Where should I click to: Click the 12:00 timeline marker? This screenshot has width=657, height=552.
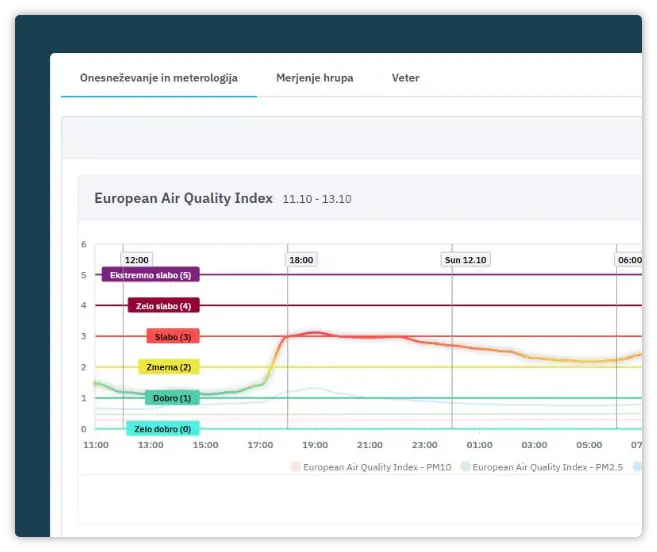pyautogui.click(x=137, y=260)
